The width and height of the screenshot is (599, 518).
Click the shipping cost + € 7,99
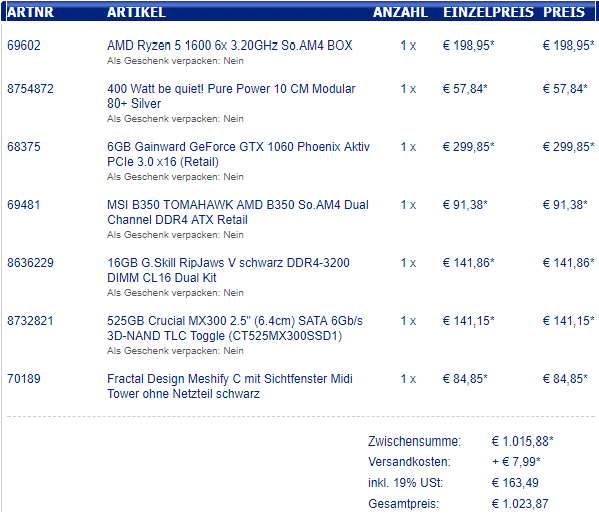pyautogui.click(x=516, y=462)
